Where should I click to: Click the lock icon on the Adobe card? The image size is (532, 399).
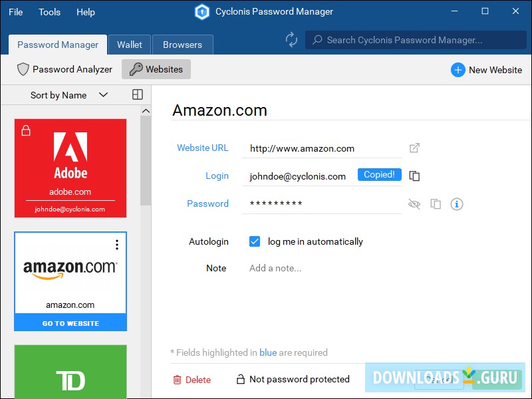(x=25, y=130)
